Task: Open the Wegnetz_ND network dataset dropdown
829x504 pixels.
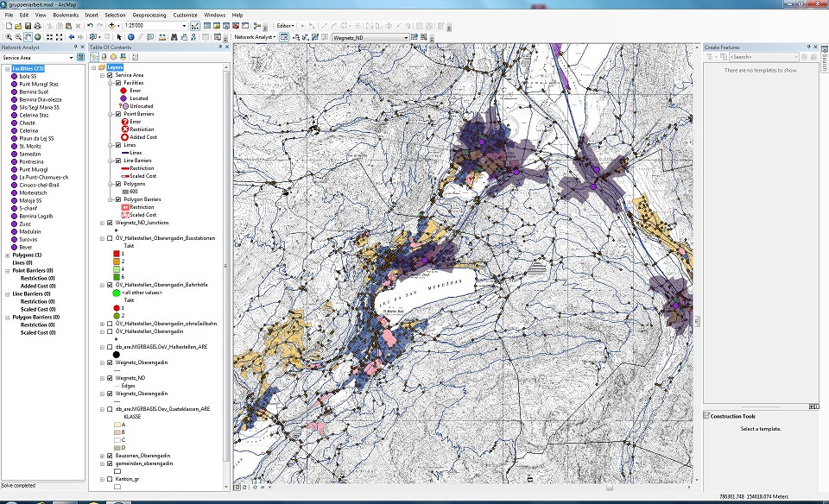Action: (x=406, y=38)
